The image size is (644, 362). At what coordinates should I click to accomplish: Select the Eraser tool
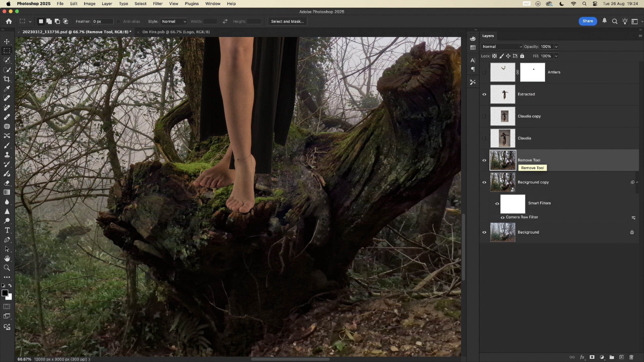point(7,183)
